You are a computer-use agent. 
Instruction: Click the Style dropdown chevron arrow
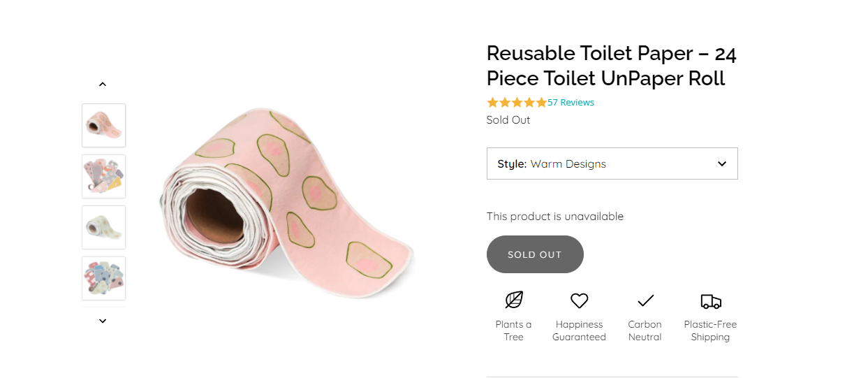(722, 163)
